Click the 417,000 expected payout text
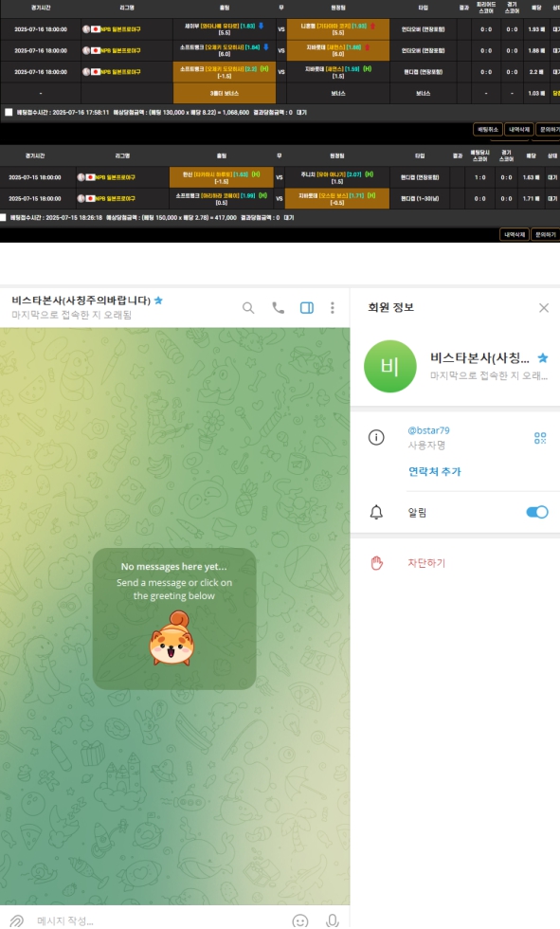560x929 pixels. pyautogui.click(x=227, y=217)
